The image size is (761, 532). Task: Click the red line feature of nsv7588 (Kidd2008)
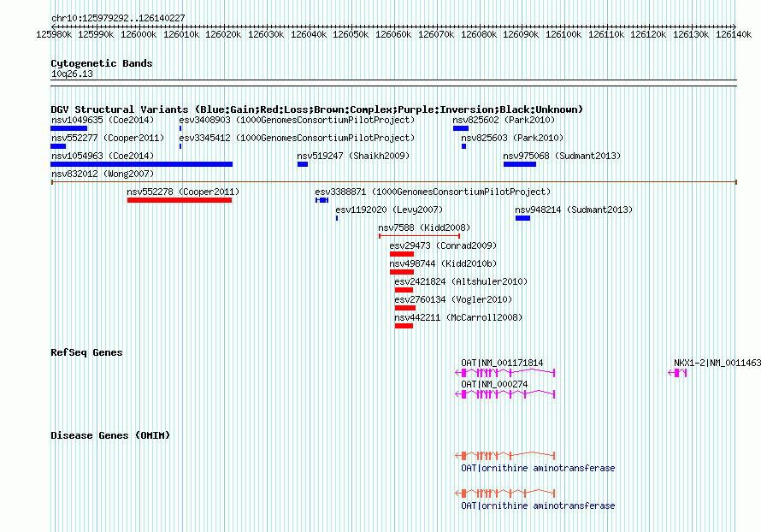click(419, 236)
